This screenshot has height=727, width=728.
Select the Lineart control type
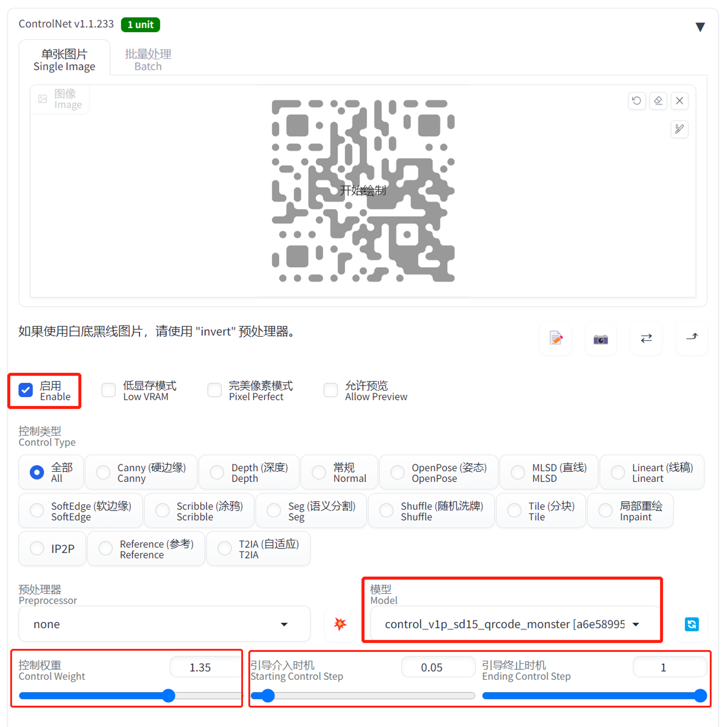(x=652, y=472)
